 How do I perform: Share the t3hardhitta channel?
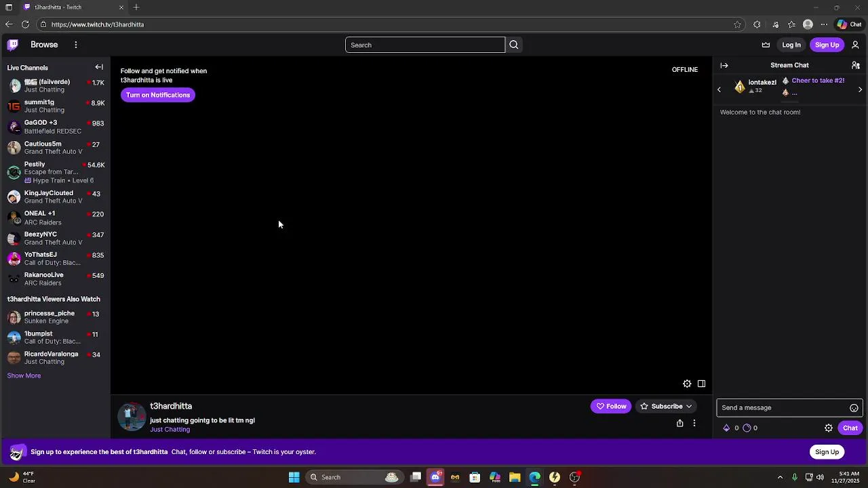click(x=680, y=423)
